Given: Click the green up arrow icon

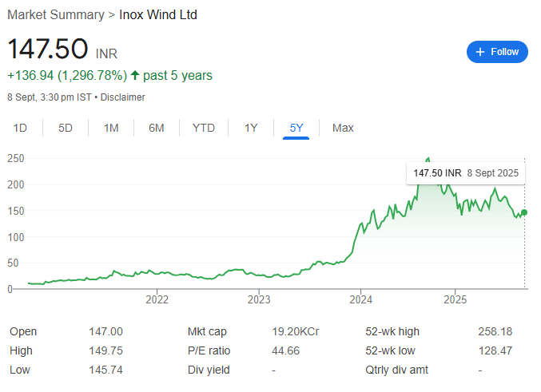Looking at the screenshot, I should 135,75.
